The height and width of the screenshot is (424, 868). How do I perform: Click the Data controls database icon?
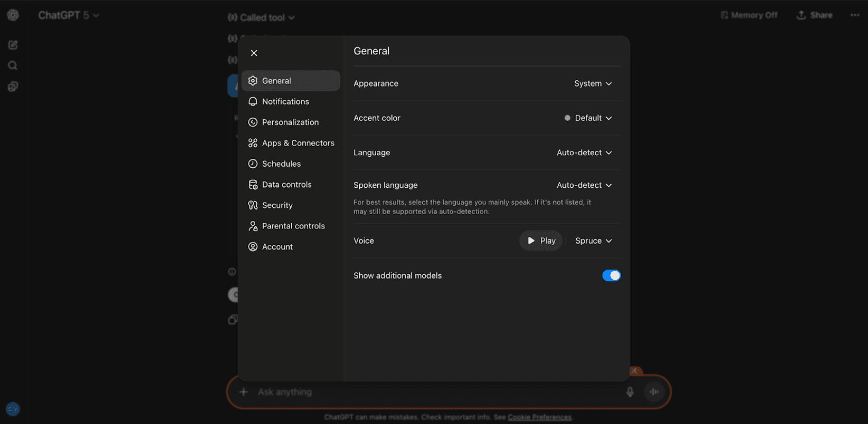253,184
